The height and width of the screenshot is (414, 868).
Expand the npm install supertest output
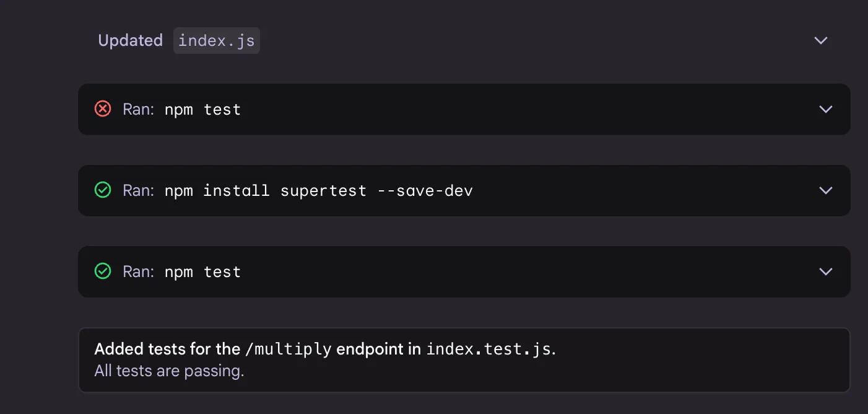(x=826, y=190)
